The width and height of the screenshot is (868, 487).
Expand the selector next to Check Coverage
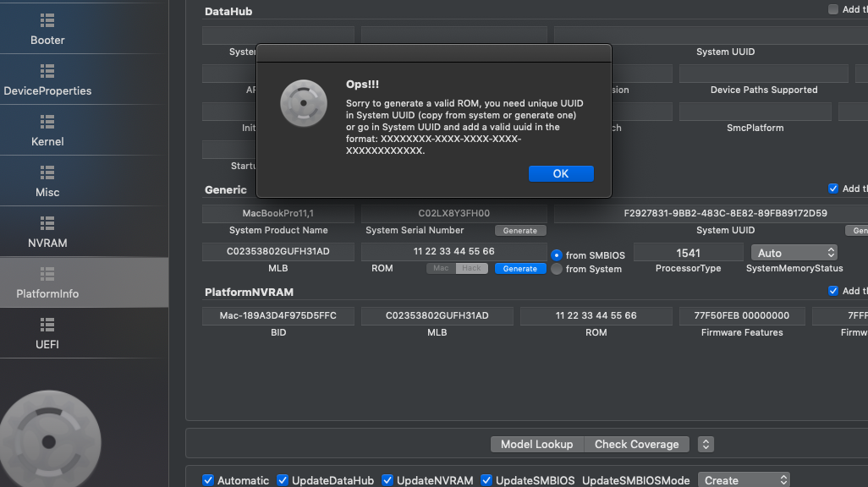pos(706,444)
